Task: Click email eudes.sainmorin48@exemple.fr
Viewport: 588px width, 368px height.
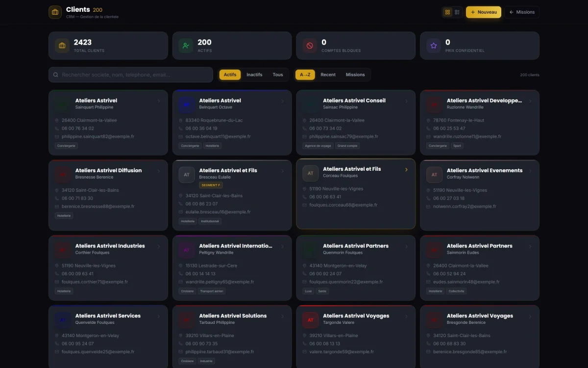Action: click(x=466, y=282)
